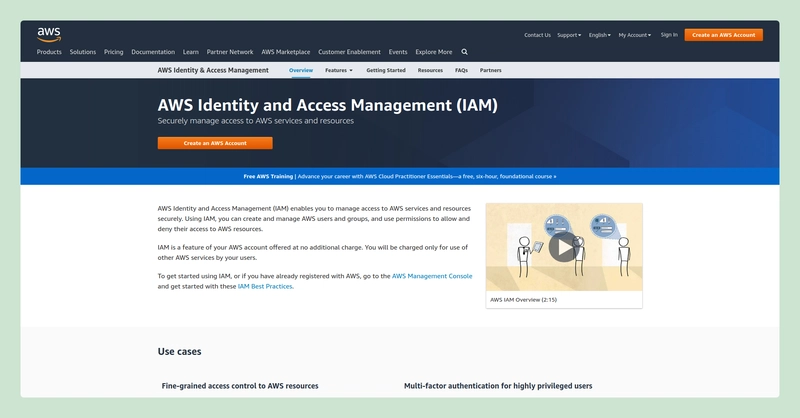
Task: Open IAM Best Practices link
Action: click(x=265, y=286)
